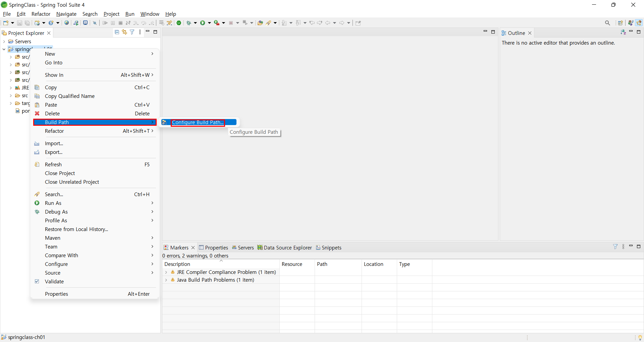Viewport: 644px width, 342px height.
Task: Switch to the Properties tab in bottom panel
Action: (213, 248)
